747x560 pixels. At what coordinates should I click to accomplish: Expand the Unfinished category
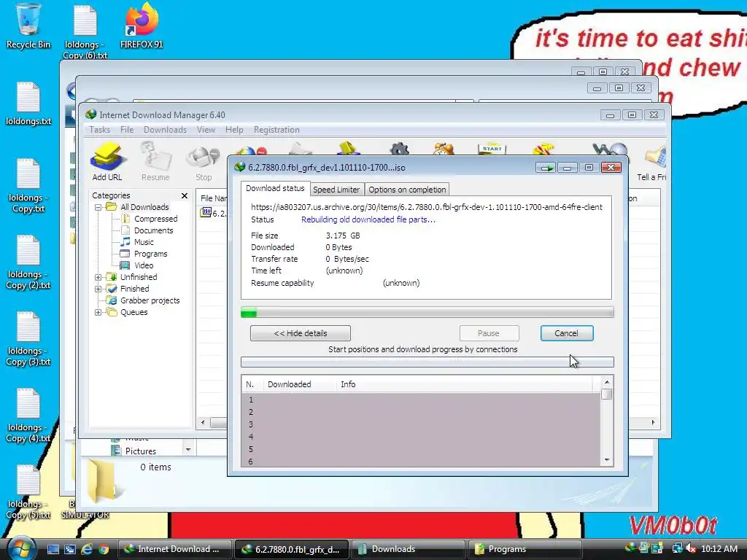[98, 277]
